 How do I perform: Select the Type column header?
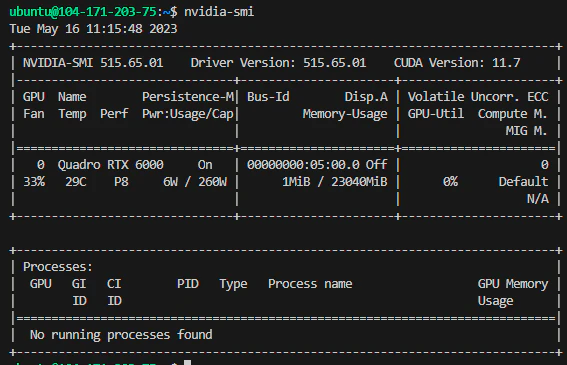(233, 284)
